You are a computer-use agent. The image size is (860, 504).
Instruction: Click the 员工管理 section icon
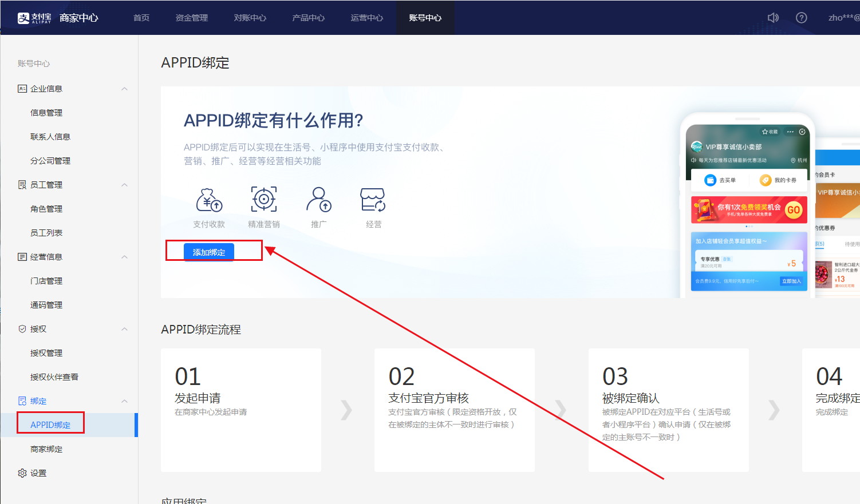tap(22, 185)
